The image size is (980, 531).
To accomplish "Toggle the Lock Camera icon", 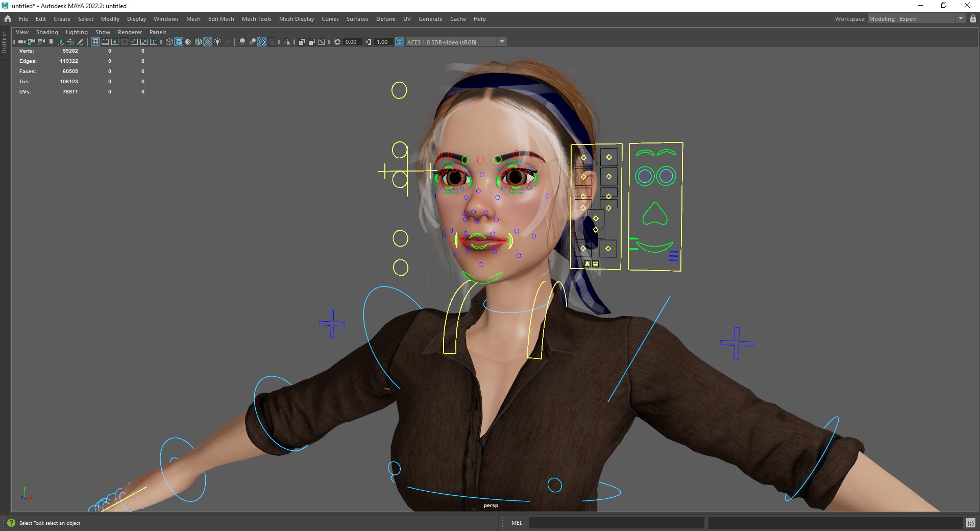I will tap(32, 42).
